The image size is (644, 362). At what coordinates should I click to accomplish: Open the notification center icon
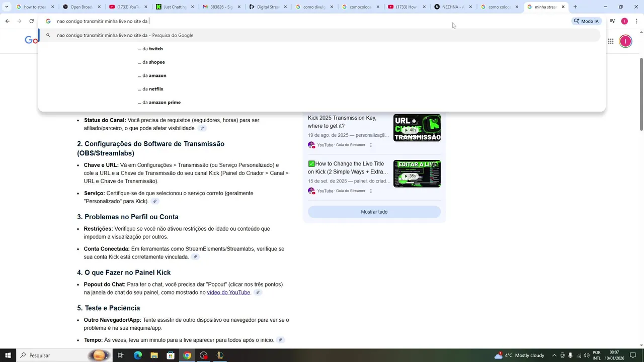coord(633,355)
